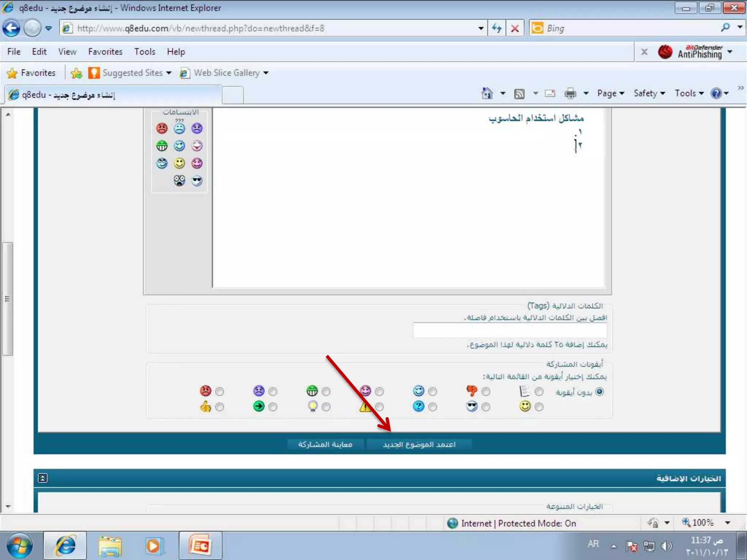Screen dimensions: 747x560
Task: Insert the sunglasses smiley from the smilies panel
Action: click(197, 181)
